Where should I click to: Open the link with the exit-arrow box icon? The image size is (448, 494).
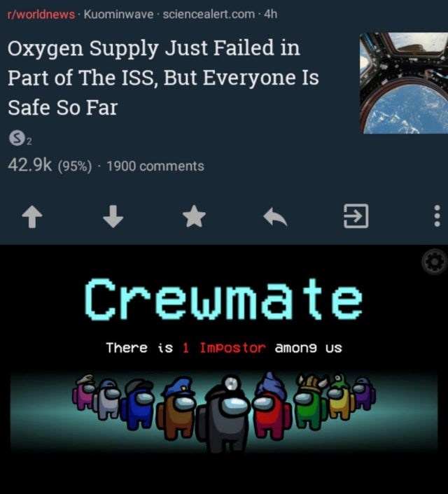click(x=356, y=216)
